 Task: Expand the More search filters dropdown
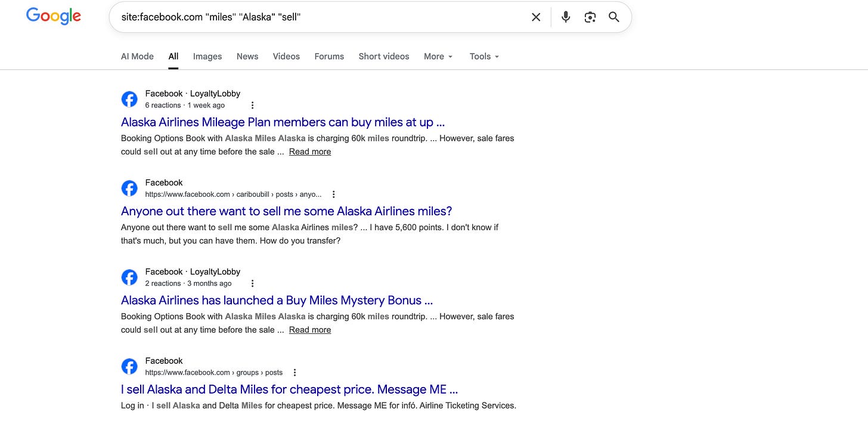(x=438, y=57)
